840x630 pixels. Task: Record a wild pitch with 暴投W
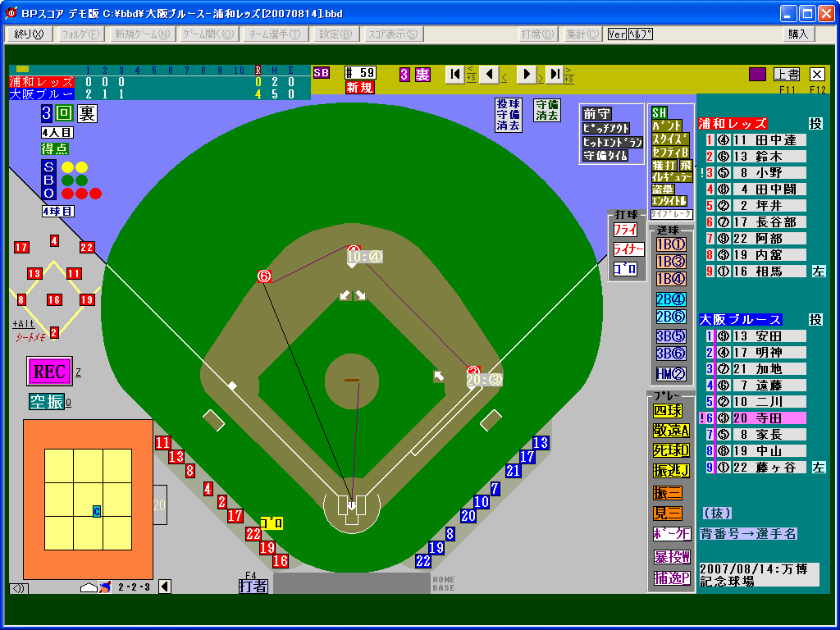pos(672,557)
